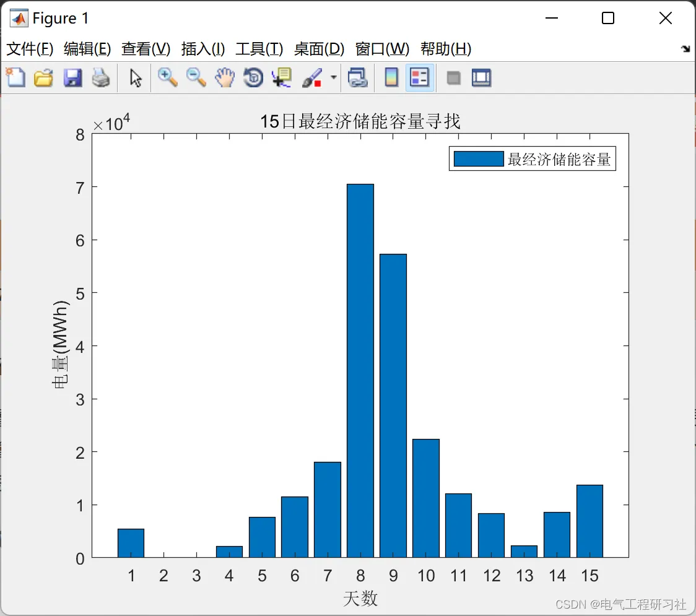The width and height of the screenshot is (696, 616).
Task: Click the ×10⁴ axis exponent label
Action: click(111, 123)
